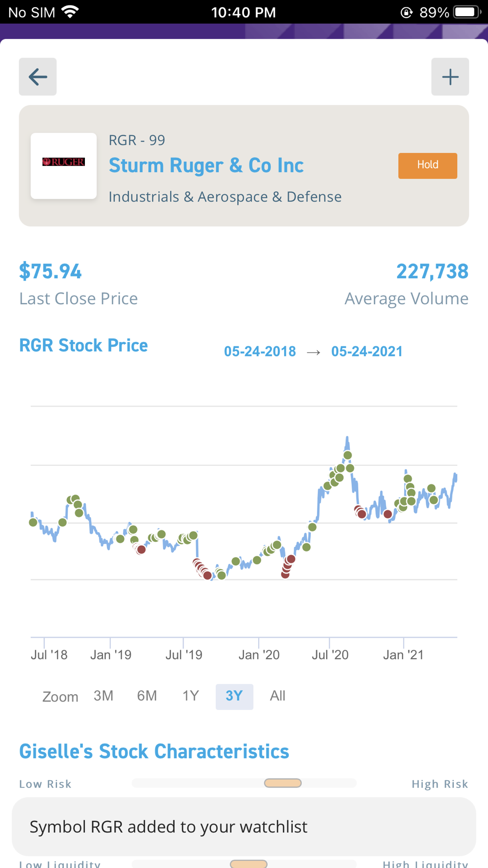This screenshot has width=488, height=868.
Task: Tap the Giselle's Stock Characteristics heading
Action: click(154, 751)
